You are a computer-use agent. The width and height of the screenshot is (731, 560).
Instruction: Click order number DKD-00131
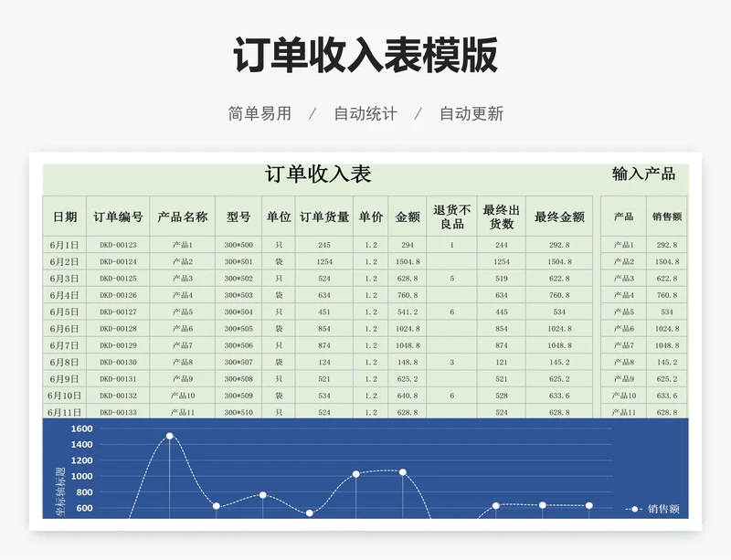coord(119,379)
